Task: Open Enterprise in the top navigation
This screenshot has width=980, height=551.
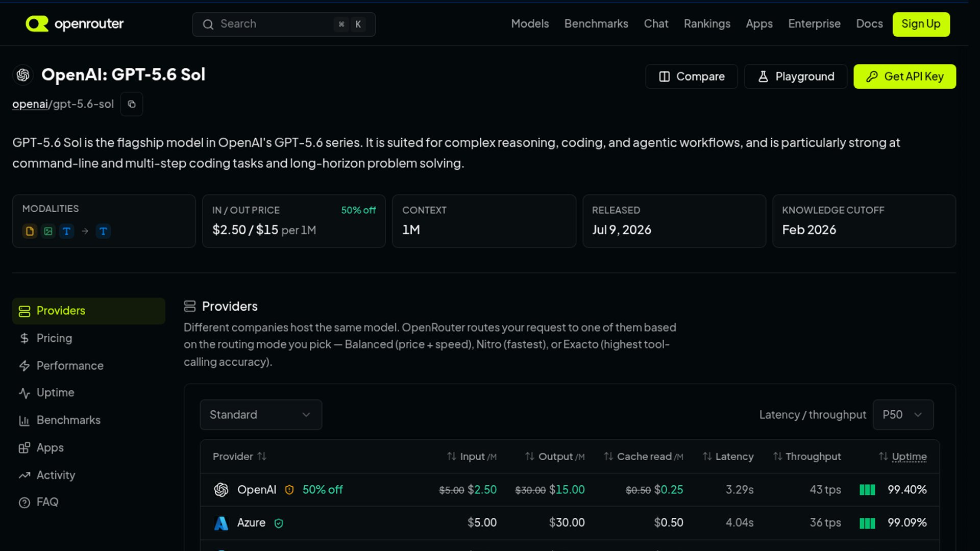Action: (x=814, y=24)
